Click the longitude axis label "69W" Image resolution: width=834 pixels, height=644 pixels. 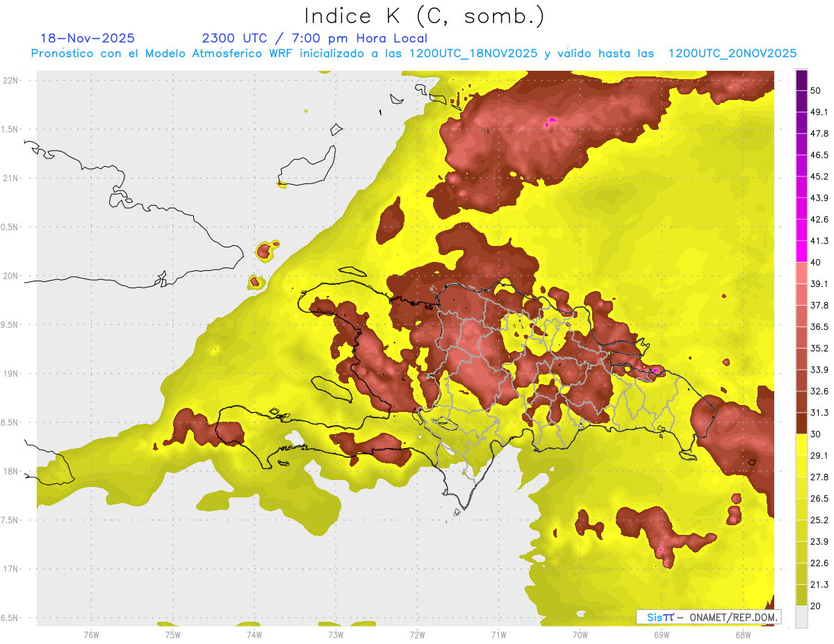[661, 634]
